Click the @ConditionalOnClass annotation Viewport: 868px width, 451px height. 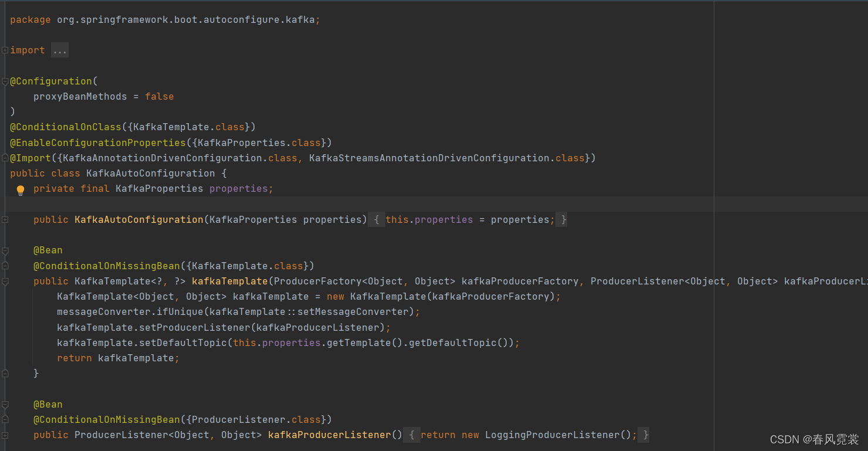click(x=66, y=127)
